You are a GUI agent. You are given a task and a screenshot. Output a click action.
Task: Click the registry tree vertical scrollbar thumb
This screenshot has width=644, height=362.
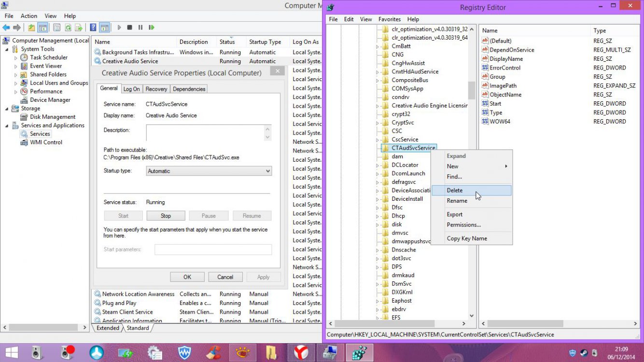click(x=472, y=90)
